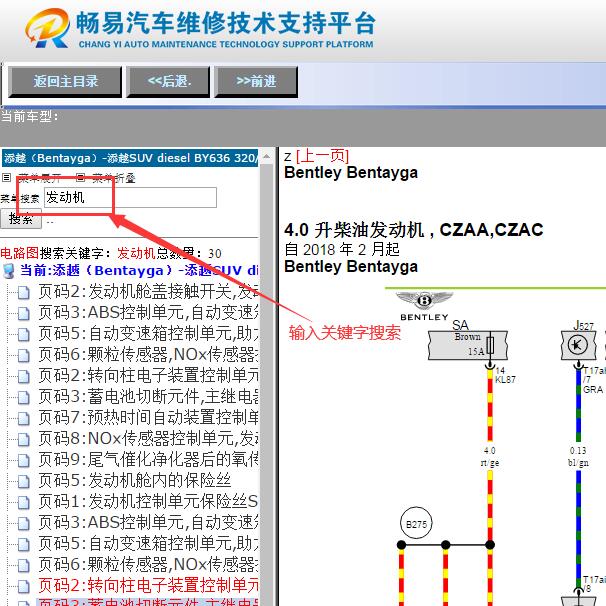Click document icon of first 页码5:自动变速箱控制单元
606x606 pixels.
coord(24,334)
